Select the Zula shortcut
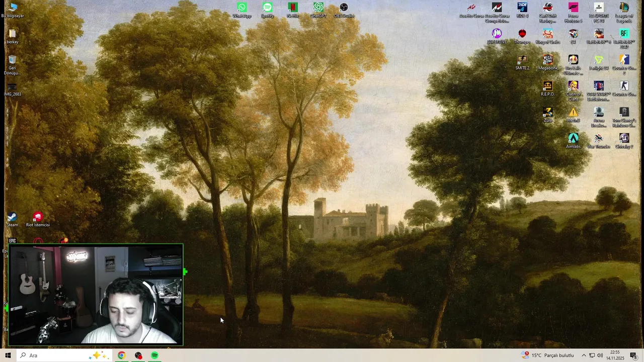The width and height of the screenshot is (644, 362). pyautogui.click(x=548, y=115)
